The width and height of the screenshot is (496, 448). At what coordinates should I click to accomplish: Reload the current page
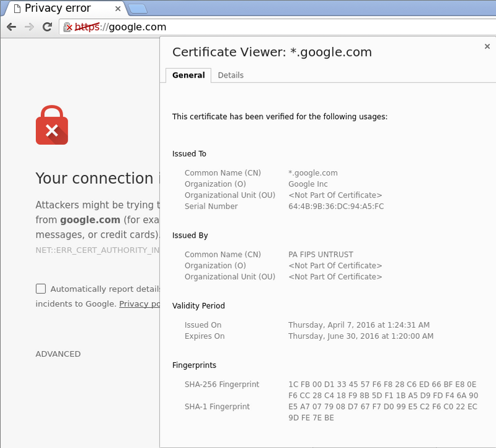click(46, 27)
